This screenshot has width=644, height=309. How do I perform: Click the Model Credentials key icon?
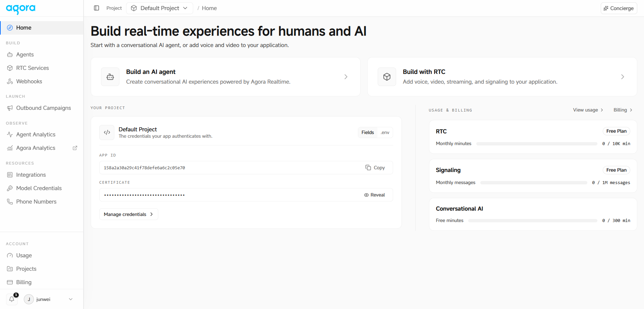coord(10,188)
